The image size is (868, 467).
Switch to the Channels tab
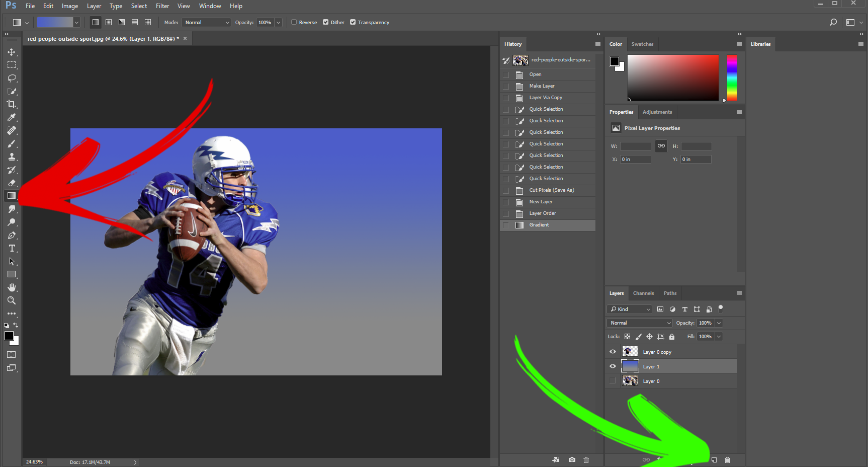643,293
